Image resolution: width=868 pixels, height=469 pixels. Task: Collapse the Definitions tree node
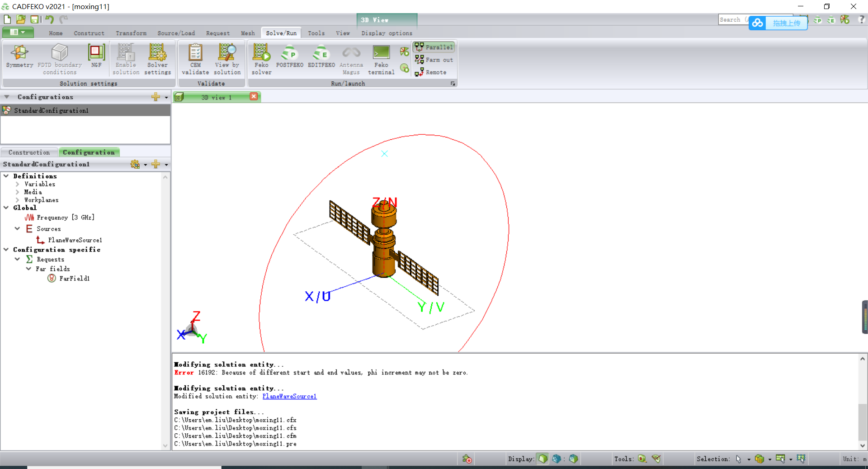6,176
